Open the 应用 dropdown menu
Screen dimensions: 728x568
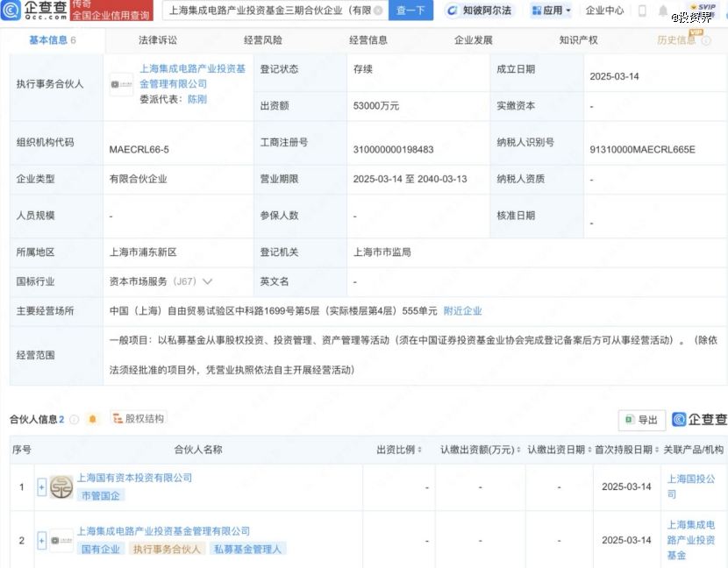coord(551,11)
